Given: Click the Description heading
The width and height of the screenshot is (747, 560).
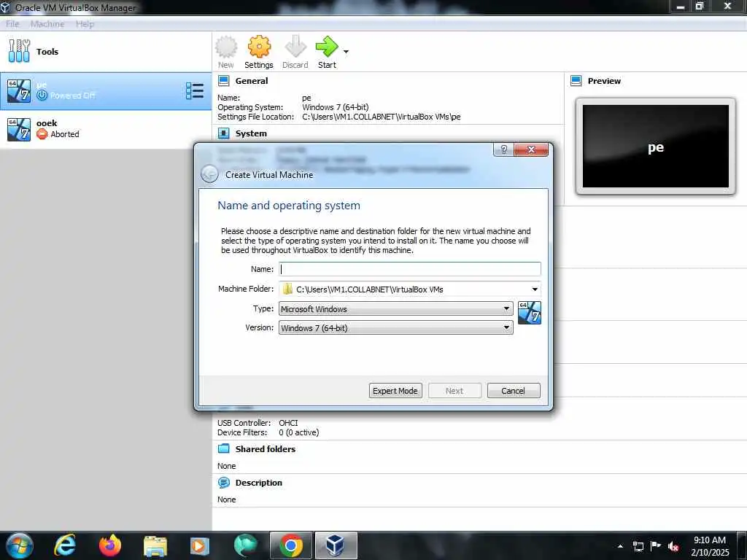Looking at the screenshot, I should click(259, 483).
